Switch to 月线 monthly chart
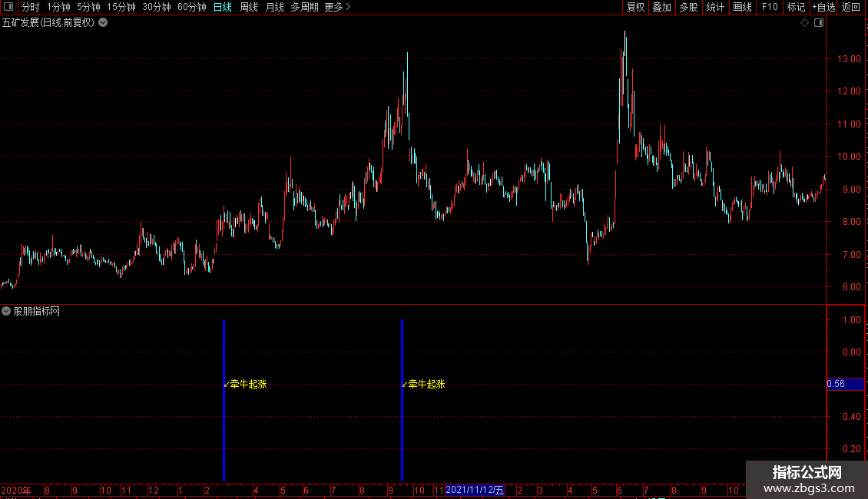Screen dimensions: 868x499 [x=274, y=7]
